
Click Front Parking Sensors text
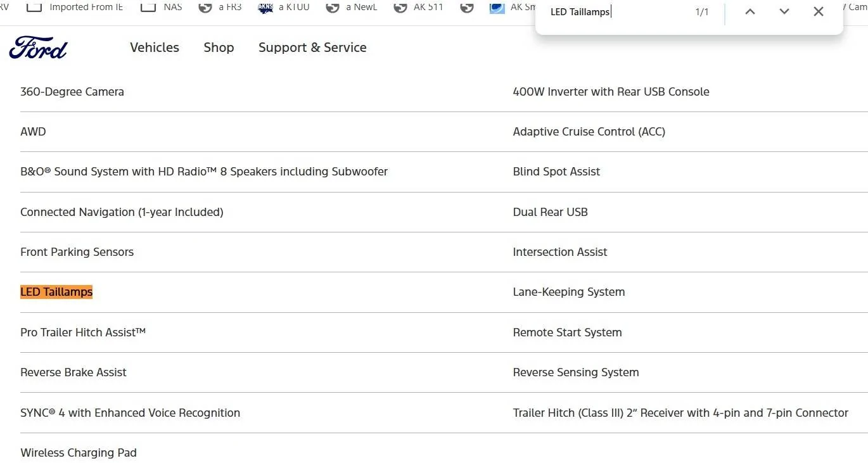click(x=77, y=252)
